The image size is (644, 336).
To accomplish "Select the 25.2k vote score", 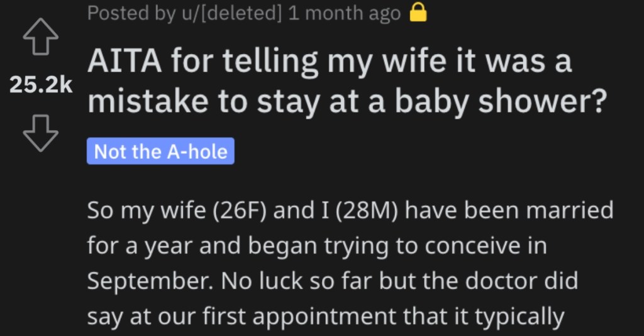I will tap(41, 85).
